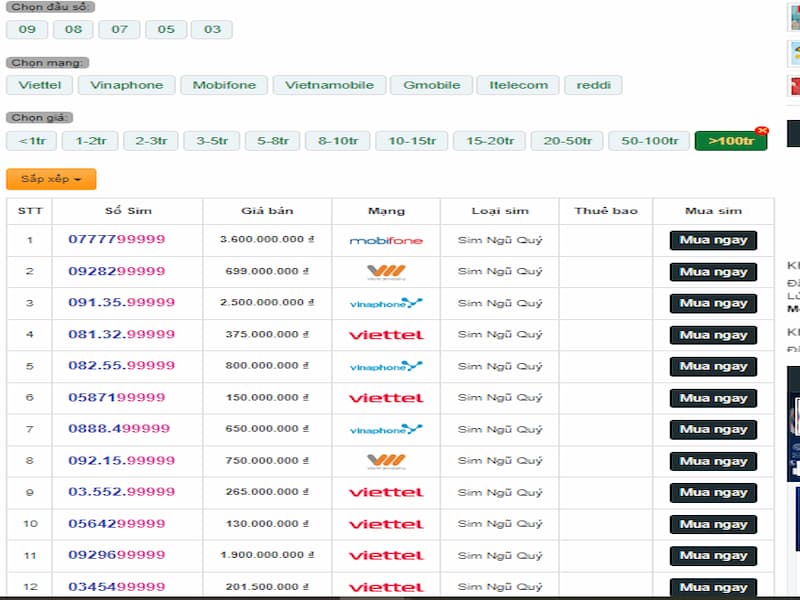800x600 pixels.
Task: Select the 8-10tr price range
Action: (338, 141)
